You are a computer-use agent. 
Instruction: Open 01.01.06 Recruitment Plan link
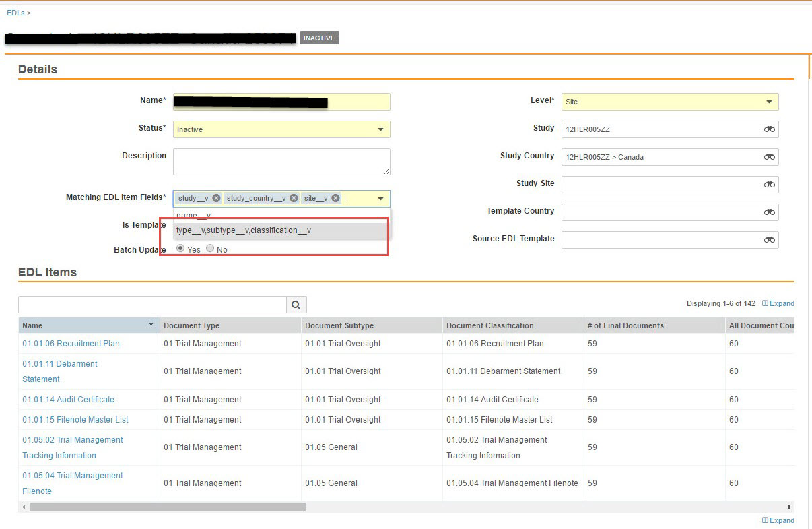tap(71, 344)
